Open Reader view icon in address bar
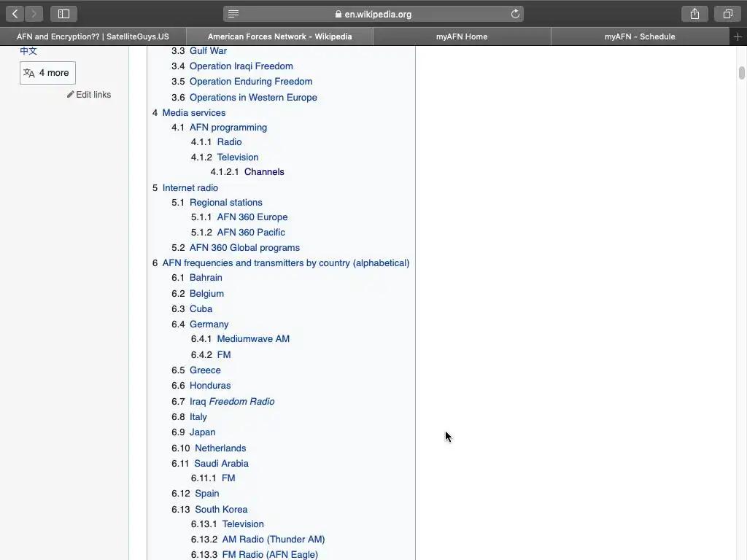Viewport: 747px width, 560px height. 233,14
